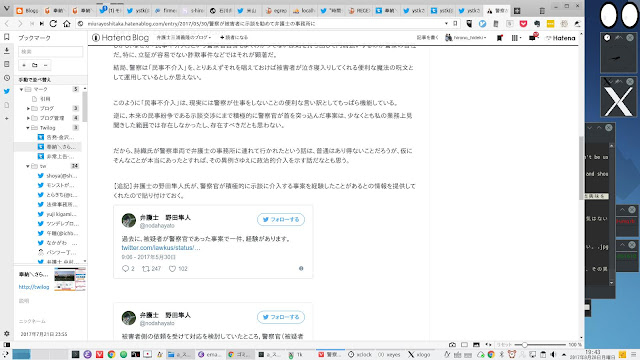Expand the ブログ管理 bookmark folder
This screenshot has width=640, height=360.
pyautogui.click(x=28, y=118)
